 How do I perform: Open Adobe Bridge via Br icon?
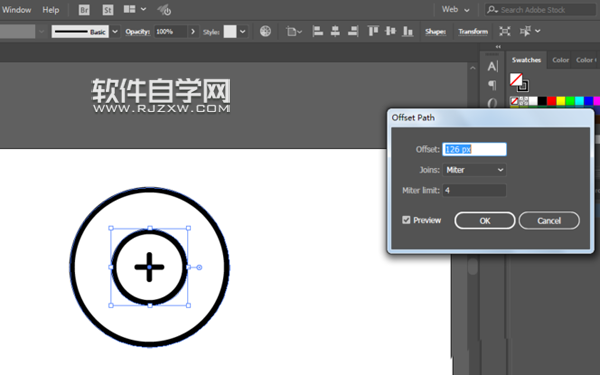pyautogui.click(x=84, y=10)
